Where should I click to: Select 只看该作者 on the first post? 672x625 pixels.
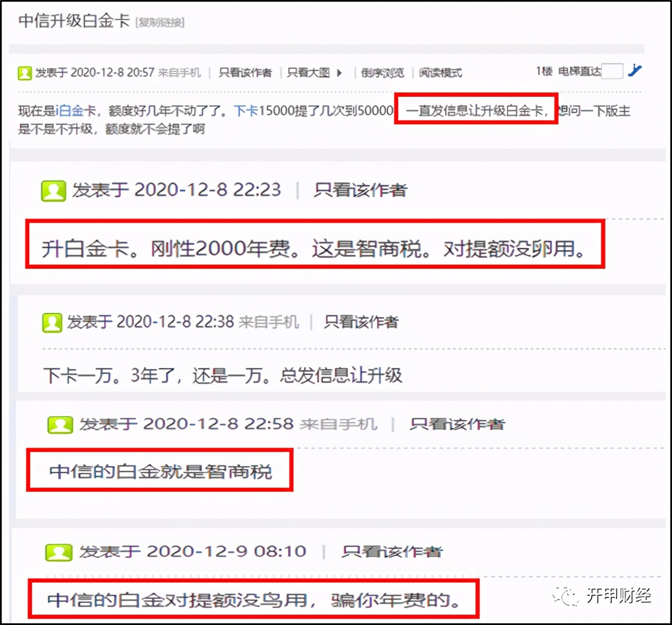click(245, 72)
